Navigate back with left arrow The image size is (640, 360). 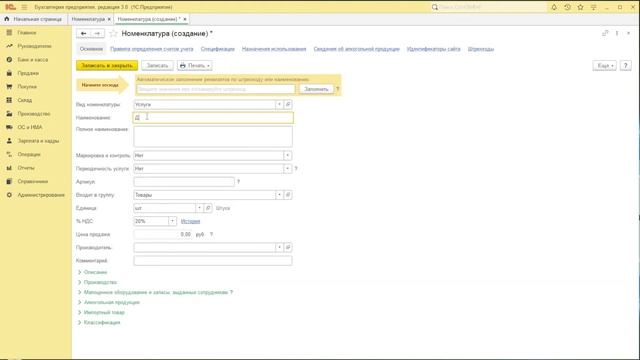click(83, 33)
